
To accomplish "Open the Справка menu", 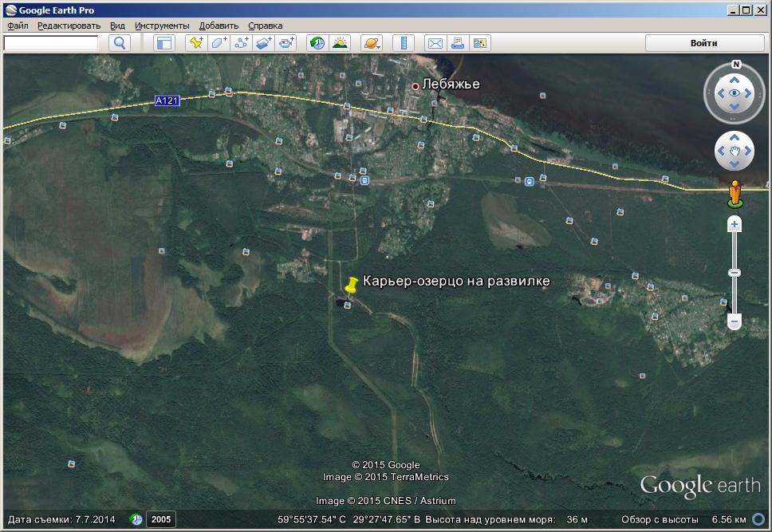I will [x=266, y=26].
